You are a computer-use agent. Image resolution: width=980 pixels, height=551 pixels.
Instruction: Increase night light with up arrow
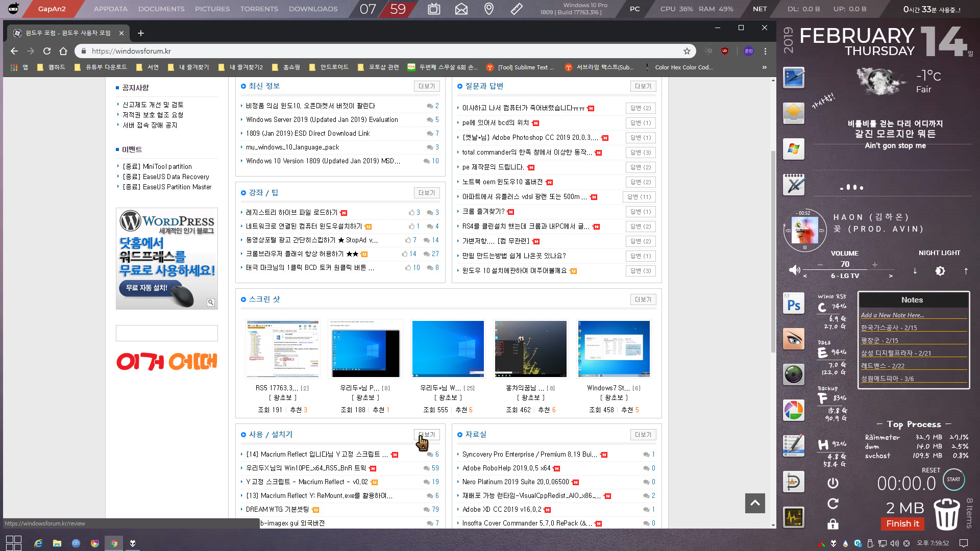pos(966,271)
